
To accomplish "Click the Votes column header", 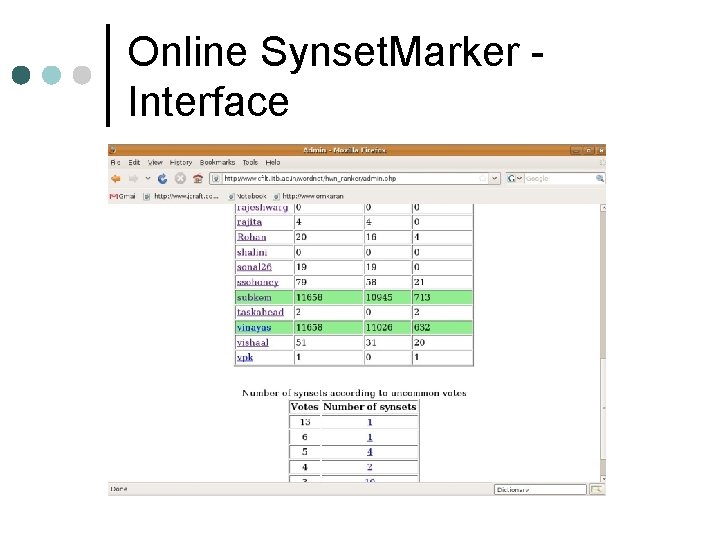I will 304,407.
